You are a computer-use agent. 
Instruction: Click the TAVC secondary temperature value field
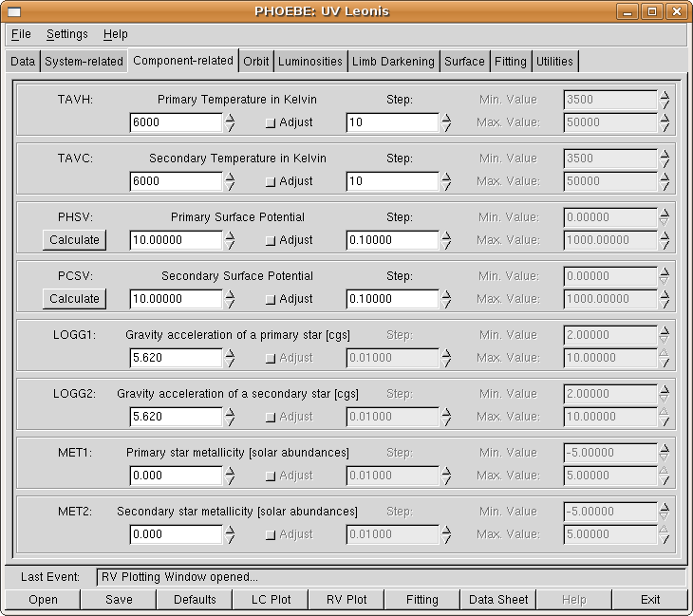(x=176, y=181)
